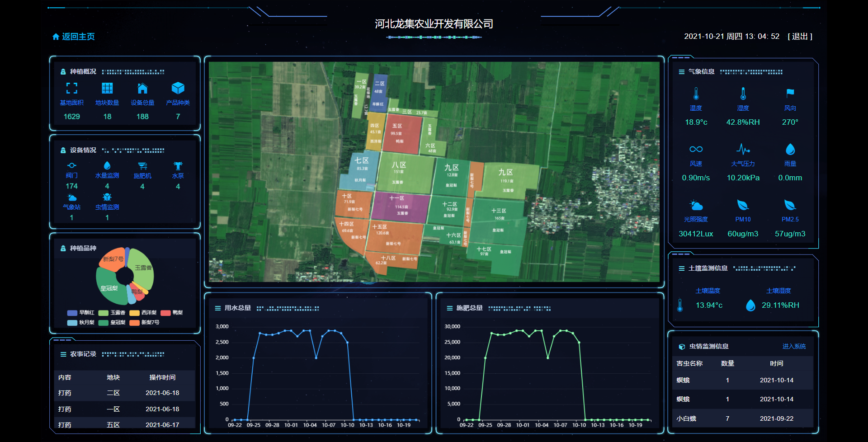Image resolution: width=868 pixels, height=442 pixels.
Task: Click the 地块数量 grid icon
Action: click(107, 88)
